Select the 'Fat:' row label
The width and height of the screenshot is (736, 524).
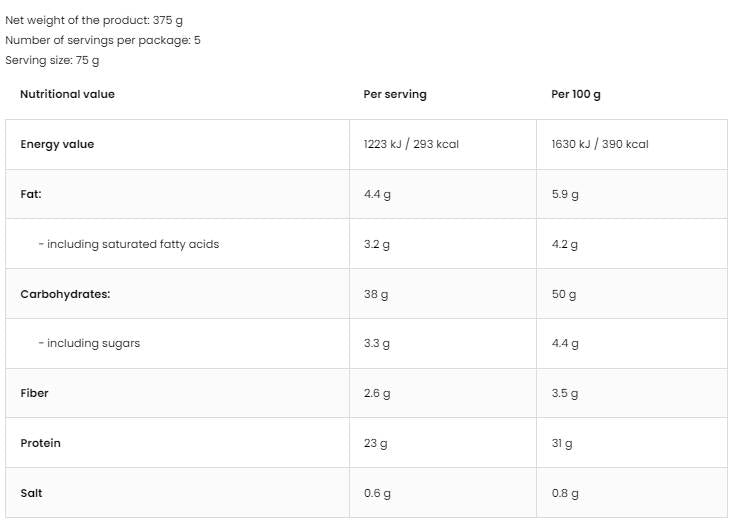coord(31,194)
